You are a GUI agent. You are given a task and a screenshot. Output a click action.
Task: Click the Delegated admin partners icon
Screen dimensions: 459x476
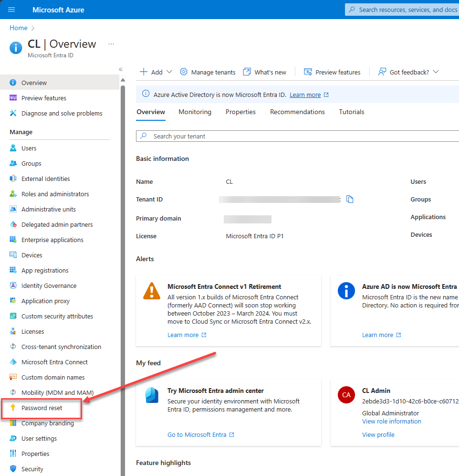pos(13,224)
